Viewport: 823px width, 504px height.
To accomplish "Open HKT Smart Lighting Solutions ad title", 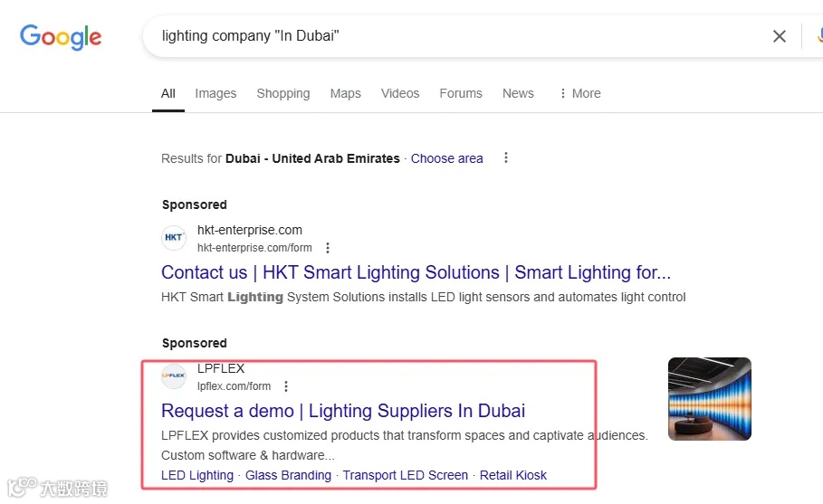I will [416, 272].
